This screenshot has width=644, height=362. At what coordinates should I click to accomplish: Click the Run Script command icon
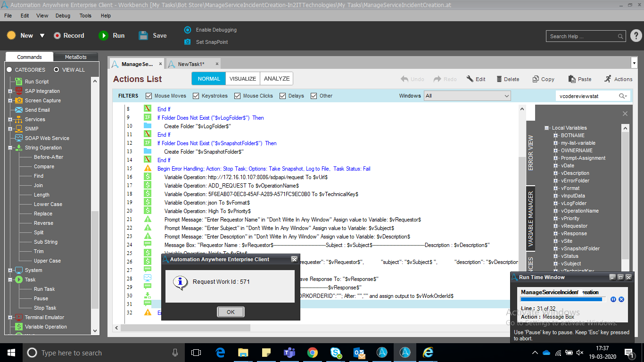click(19, 82)
